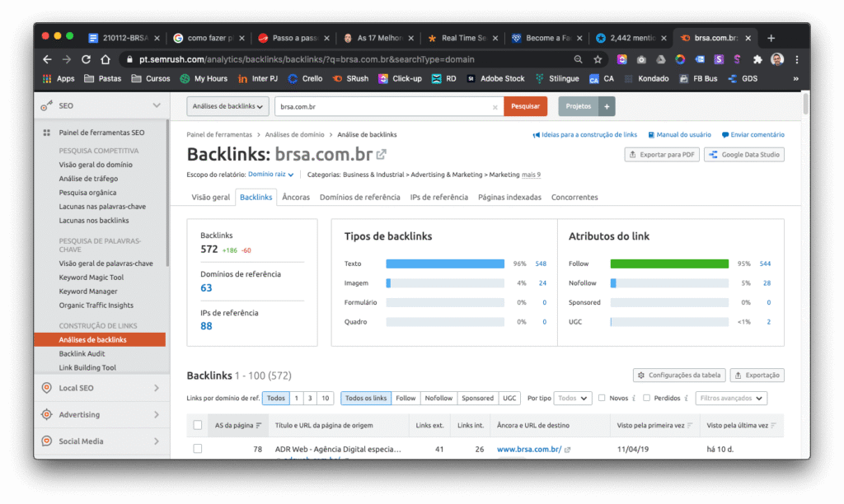Viewport: 844px width, 504px height.
Task: Switch to the Concorrentes tab
Action: click(x=574, y=198)
